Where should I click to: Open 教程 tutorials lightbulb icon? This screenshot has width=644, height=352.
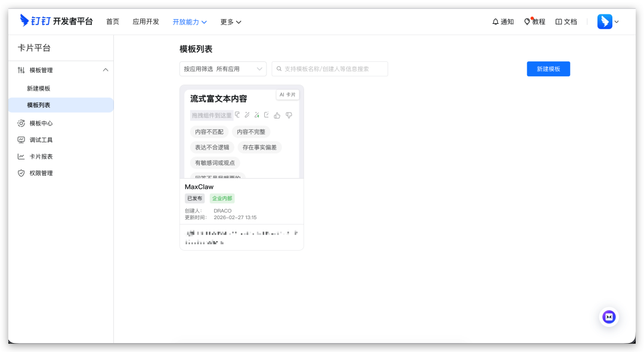pyautogui.click(x=527, y=21)
